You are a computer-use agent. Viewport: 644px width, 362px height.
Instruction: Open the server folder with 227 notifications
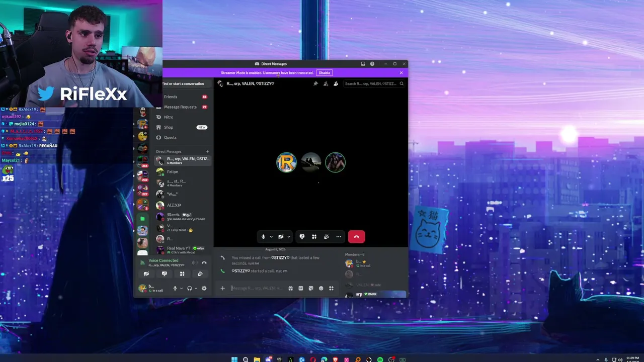coord(142,190)
